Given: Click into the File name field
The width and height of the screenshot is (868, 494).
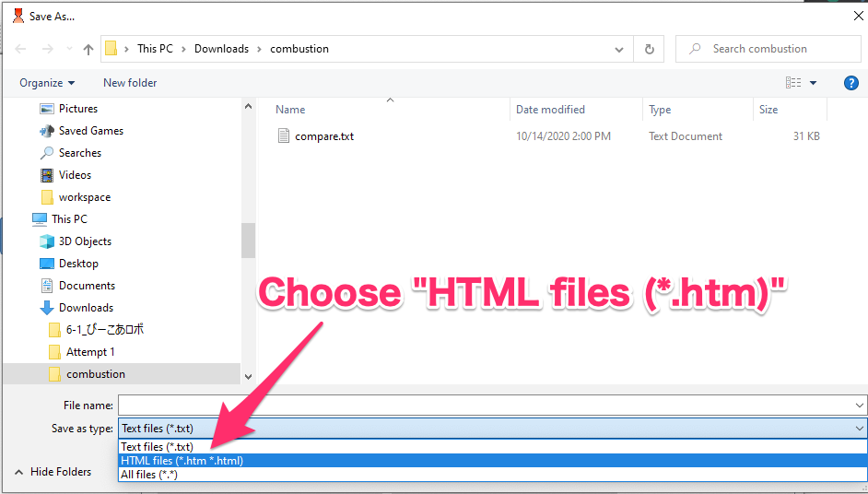Looking at the screenshot, I should pyautogui.click(x=486, y=405).
